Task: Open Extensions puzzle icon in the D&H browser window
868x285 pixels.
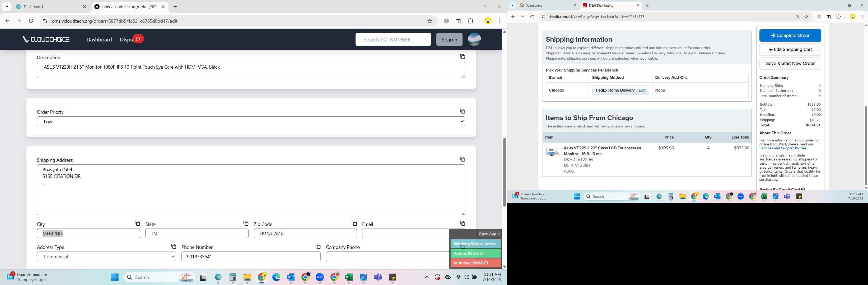Action: click(838, 16)
